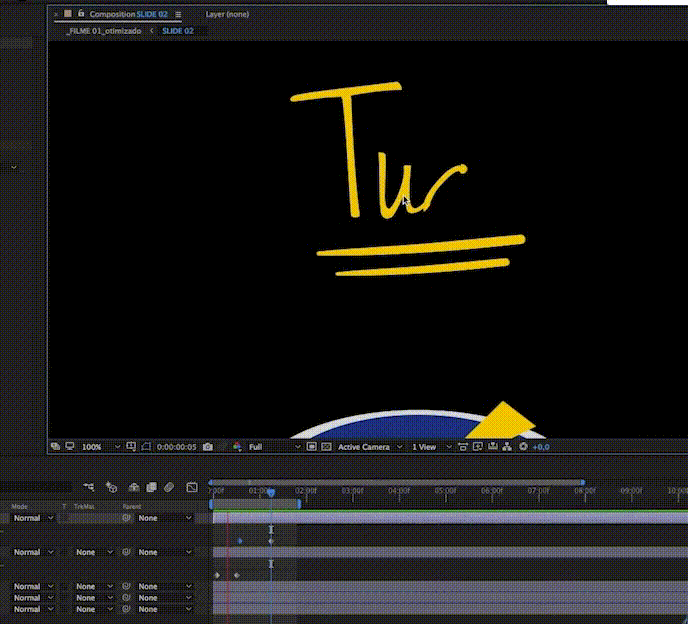Expand the Active Camera view dropdown

(369, 447)
